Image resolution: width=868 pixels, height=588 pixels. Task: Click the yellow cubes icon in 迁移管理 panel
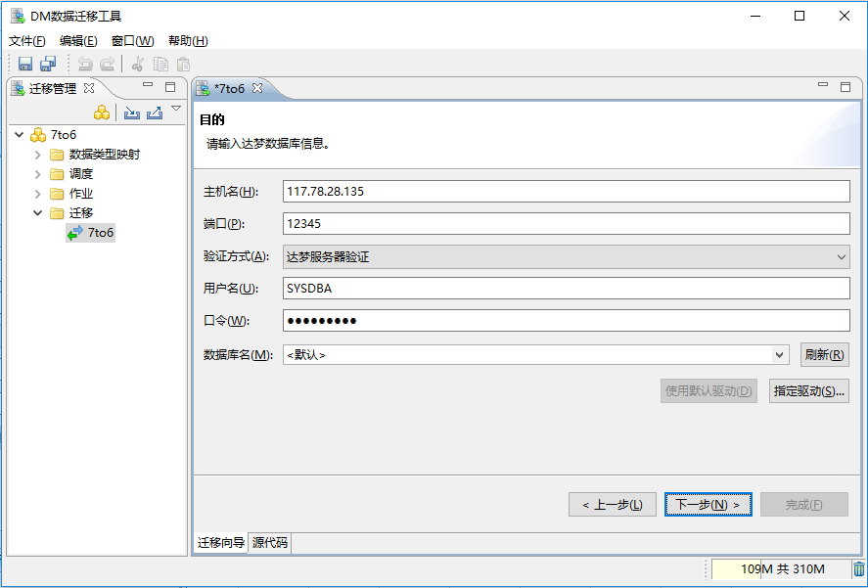(x=102, y=113)
